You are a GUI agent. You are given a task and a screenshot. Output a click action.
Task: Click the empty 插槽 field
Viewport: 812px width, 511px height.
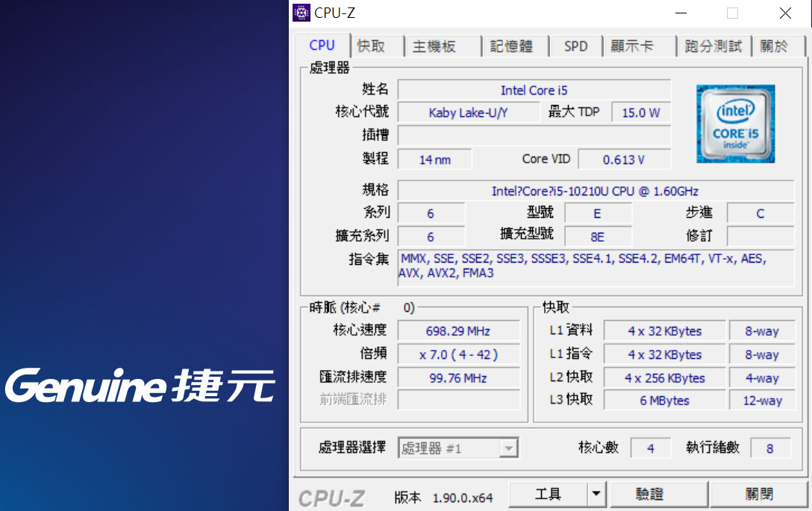(x=534, y=136)
